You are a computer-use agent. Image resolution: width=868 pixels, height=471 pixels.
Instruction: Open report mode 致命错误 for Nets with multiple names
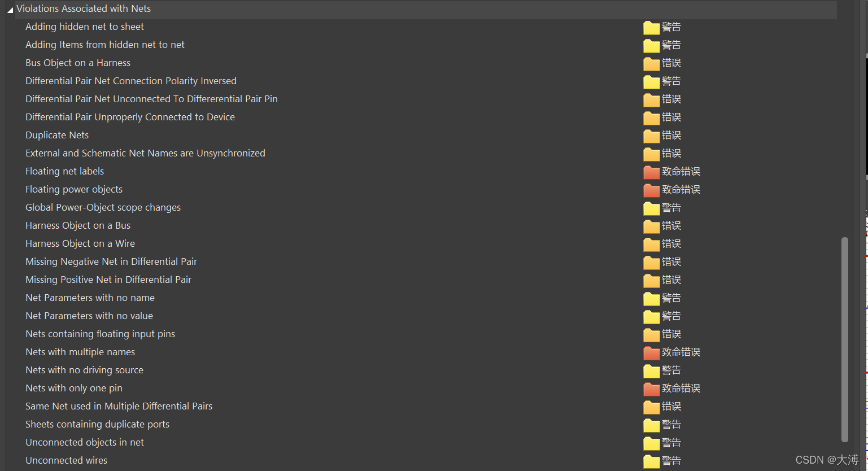coord(681,352)
